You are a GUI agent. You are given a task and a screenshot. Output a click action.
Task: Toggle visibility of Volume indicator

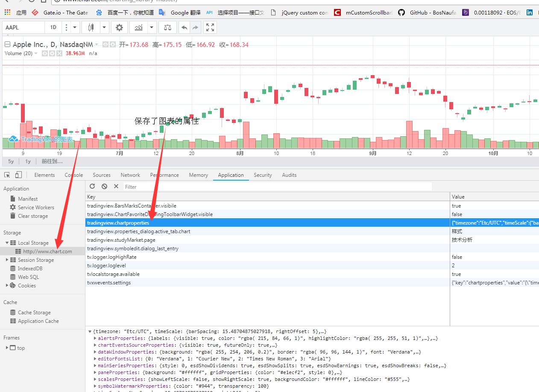click(45, 53)
